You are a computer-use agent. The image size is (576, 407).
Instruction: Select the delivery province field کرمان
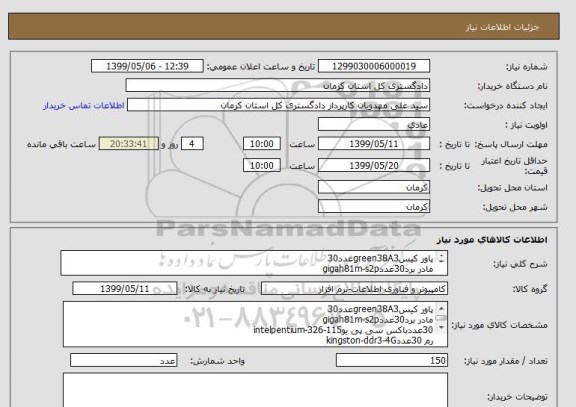point(374,187)
